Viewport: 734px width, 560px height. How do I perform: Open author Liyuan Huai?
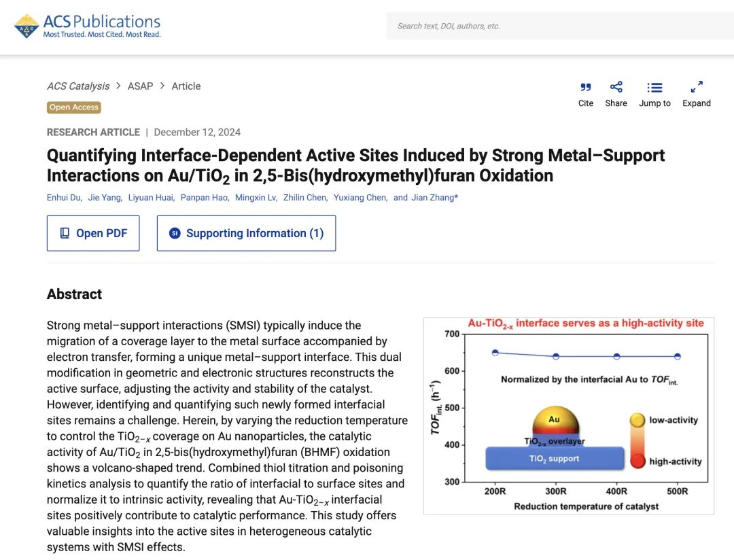click(x=150, y=198)
